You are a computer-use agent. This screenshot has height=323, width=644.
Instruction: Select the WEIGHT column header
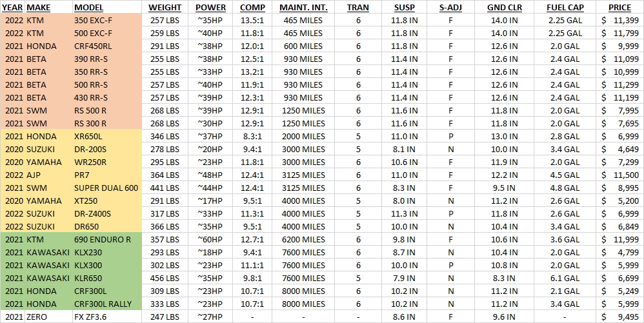pyautogui.click(x=165, y=8)
